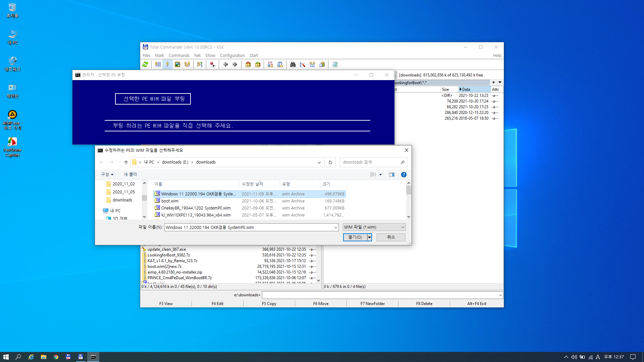Click the Date column header in right panel

[x=474, y=89]
